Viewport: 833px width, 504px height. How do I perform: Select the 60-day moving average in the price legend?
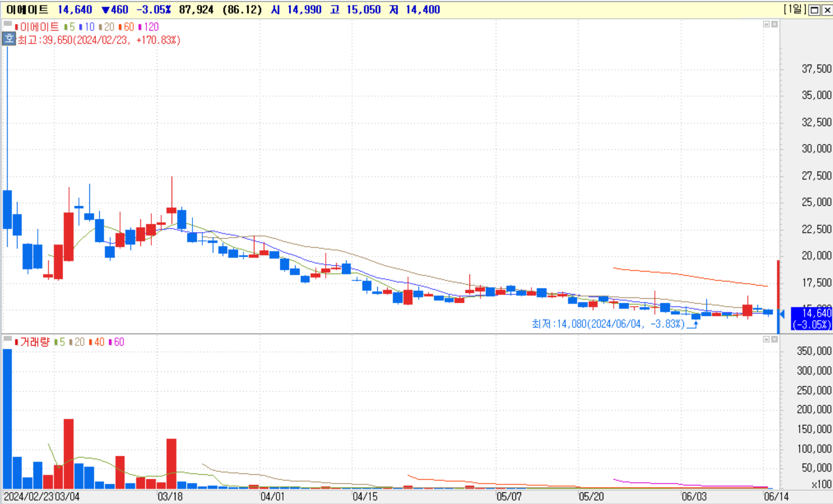[x=126, y=27]
